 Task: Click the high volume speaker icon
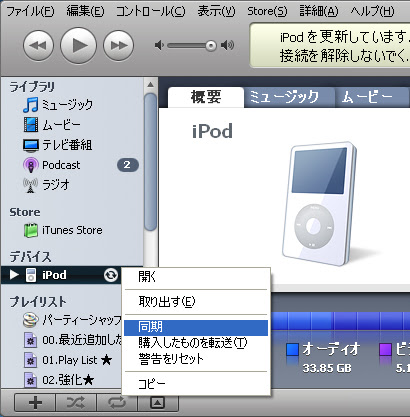coord(228,45)
